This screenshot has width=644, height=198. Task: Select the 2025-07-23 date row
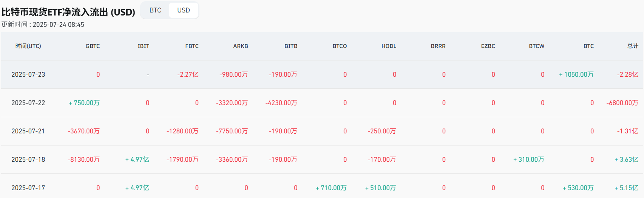tap(28, 74)
